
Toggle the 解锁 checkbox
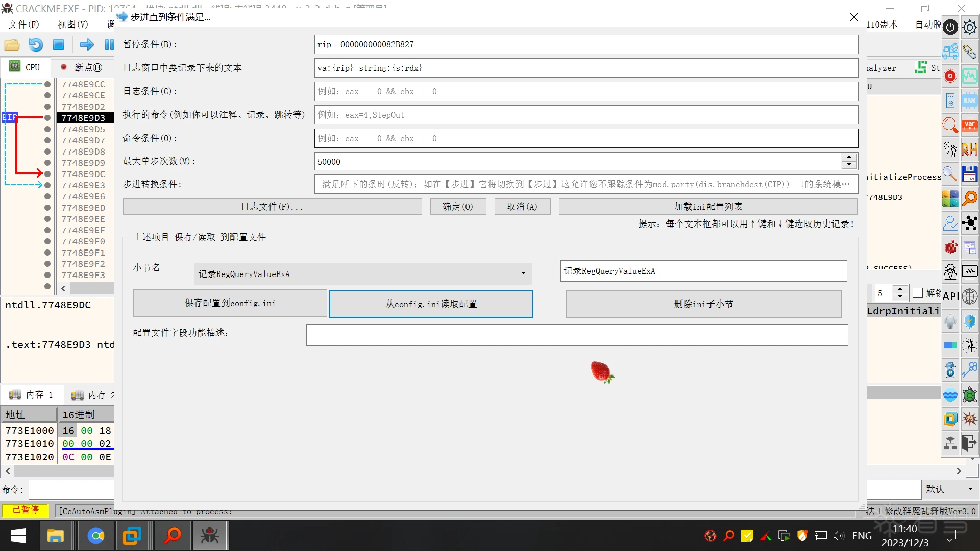[918, 293]
